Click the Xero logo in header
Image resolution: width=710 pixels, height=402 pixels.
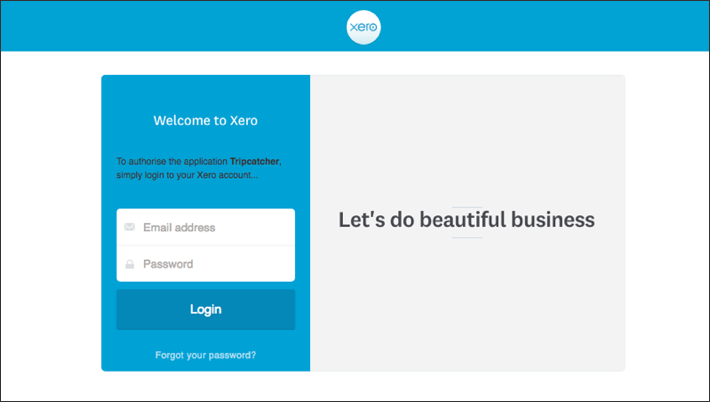pyautogui.click(x=364, y=27)
